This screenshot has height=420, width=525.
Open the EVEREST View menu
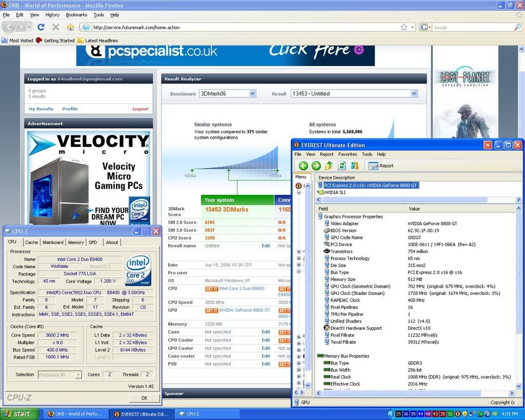pos(310,154)
